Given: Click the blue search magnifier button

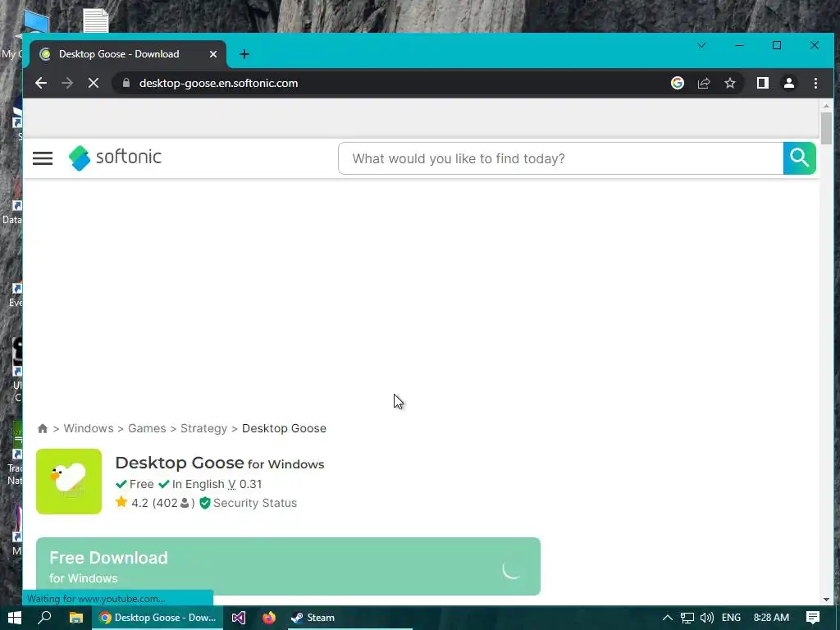Looking at the screenshot, I should (x=799, y=158).
